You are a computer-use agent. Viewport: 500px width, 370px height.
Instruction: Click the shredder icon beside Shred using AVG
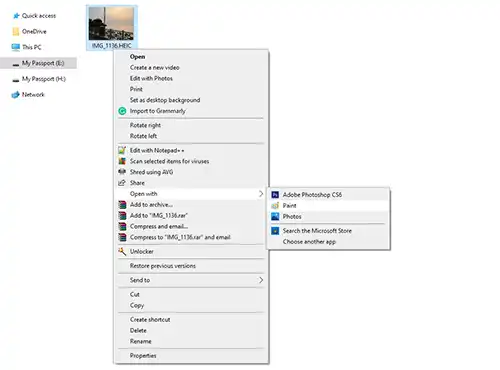click(x=122, y=172)
